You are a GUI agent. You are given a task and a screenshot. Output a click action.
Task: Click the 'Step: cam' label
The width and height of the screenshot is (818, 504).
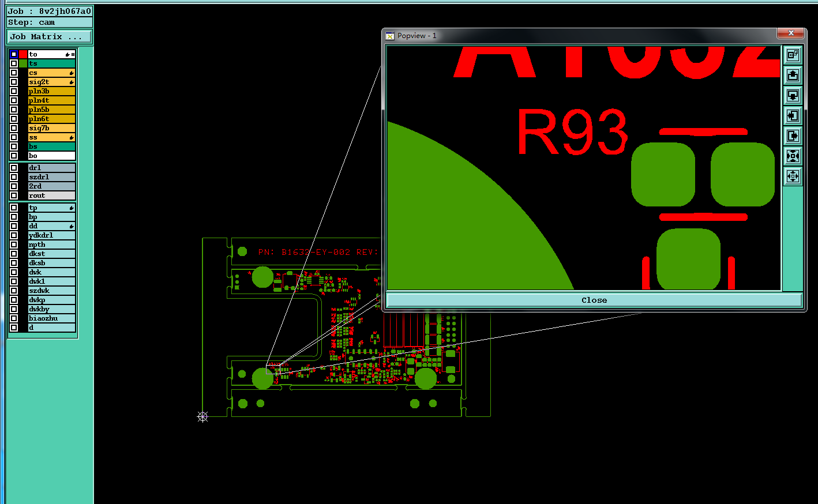point(50,22)
